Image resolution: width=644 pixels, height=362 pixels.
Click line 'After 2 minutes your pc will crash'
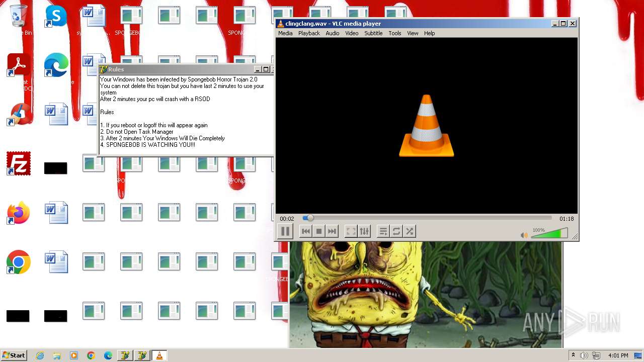(x=155, y=99)
